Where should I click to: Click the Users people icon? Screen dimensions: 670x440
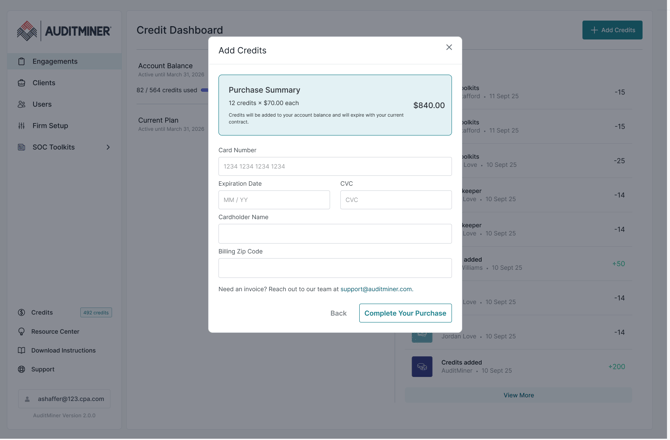21,104
